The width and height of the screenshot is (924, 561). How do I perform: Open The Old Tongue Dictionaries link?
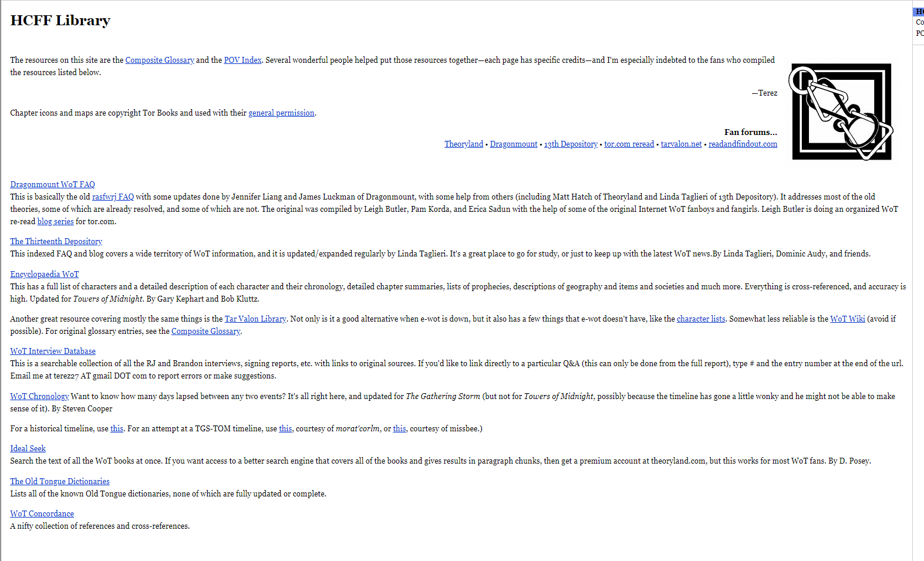click(60, 481)
